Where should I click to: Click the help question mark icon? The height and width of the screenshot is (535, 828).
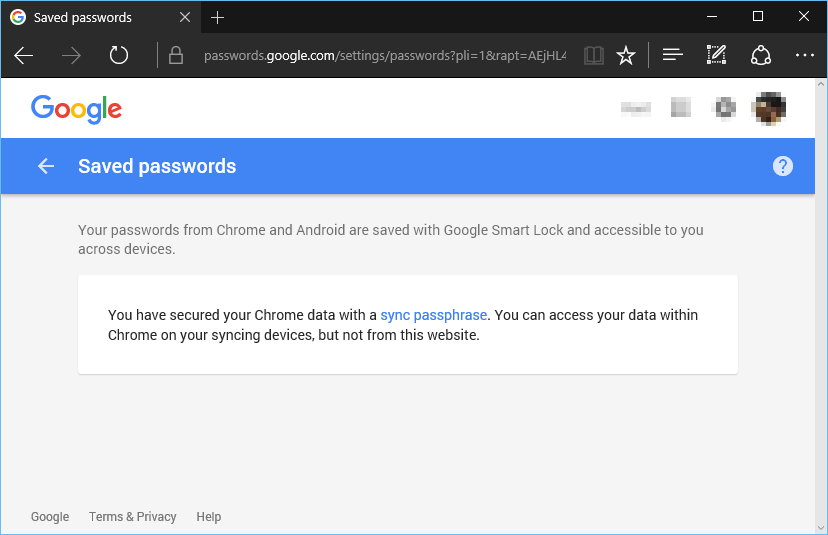pyautogui.click(x=783, y=166)
